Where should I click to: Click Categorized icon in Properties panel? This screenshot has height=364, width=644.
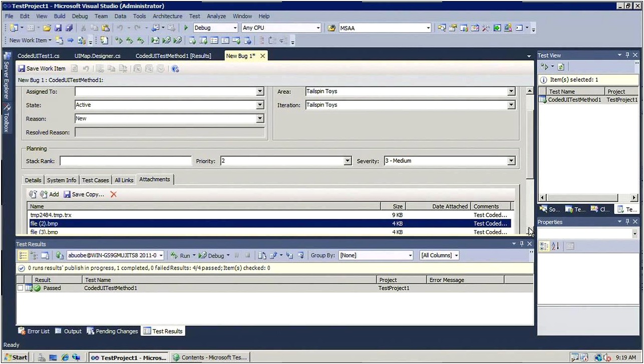point(544,246)
